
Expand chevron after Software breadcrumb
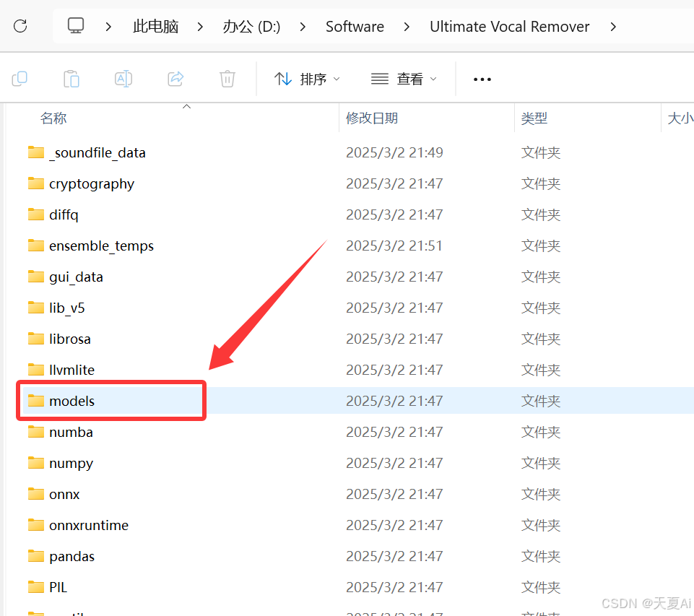pyautogui.click(x=407, y=27)
